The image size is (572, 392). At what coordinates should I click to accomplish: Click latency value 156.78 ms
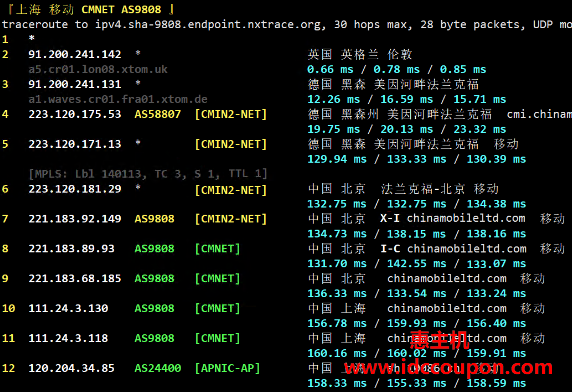(337, 323)
